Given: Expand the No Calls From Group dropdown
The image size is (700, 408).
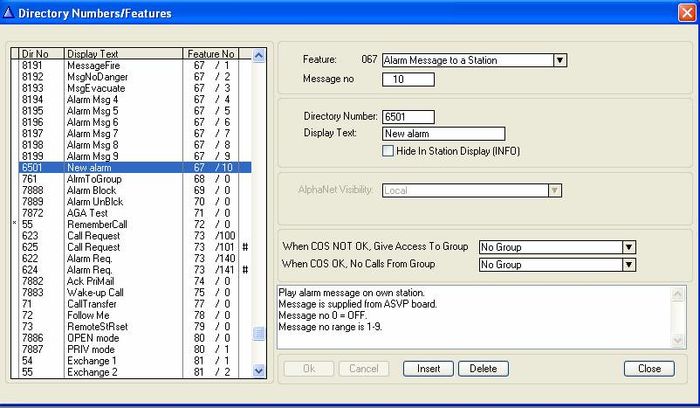Looking at the screenshot, I should [629, 265].
